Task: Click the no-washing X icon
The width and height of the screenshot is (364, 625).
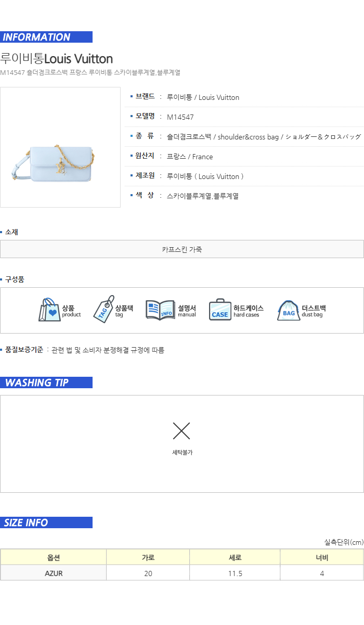Action: click(181, 431)
